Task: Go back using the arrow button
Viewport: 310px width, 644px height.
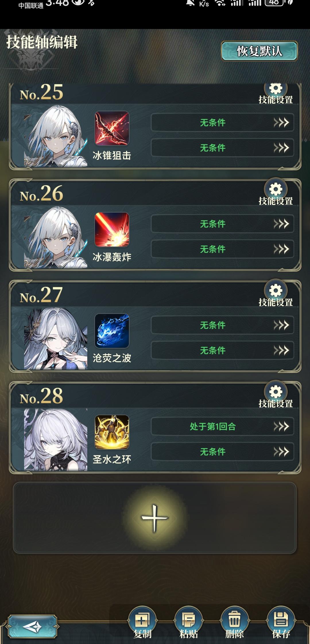Action: click(x=32, y=626)
